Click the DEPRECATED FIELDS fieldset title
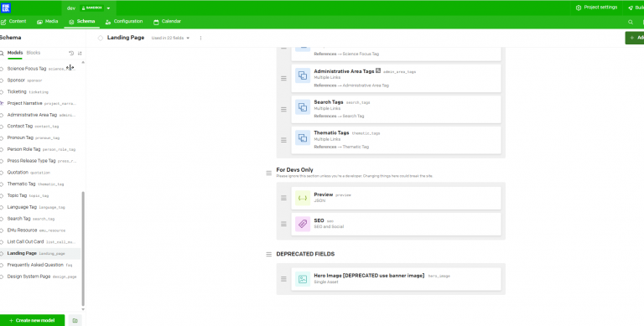 tap(305, 254)
